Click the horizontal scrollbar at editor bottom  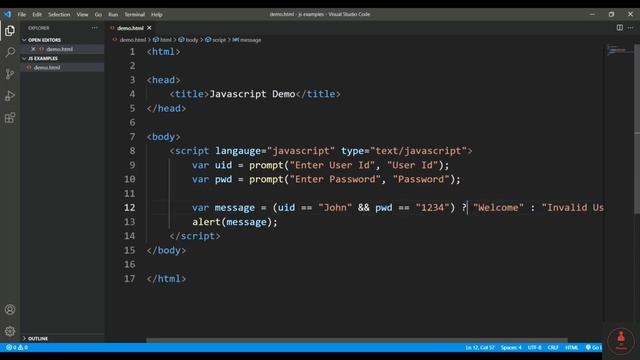point(357,340)
